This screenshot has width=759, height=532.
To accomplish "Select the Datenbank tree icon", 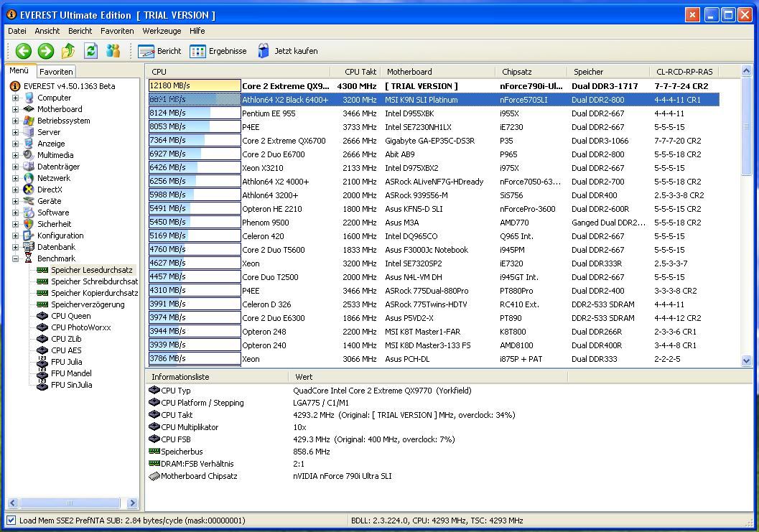I will 29,247.
